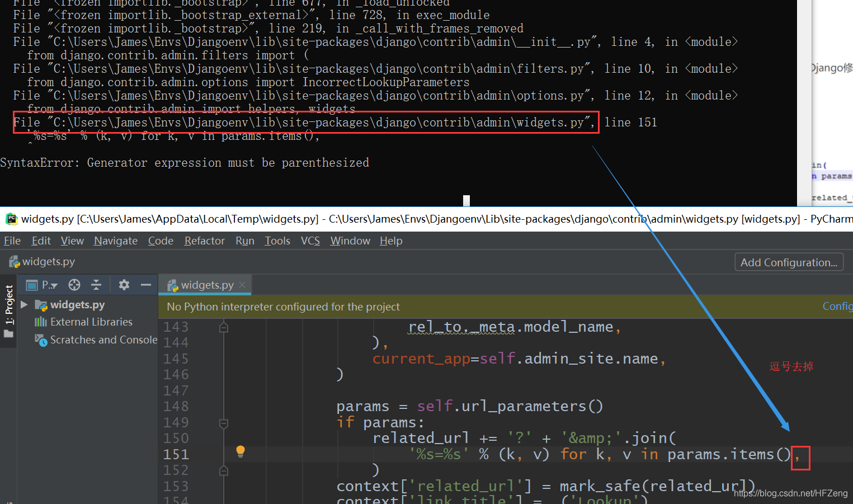Toggle the fold marker at line 143

click(224, 327)
